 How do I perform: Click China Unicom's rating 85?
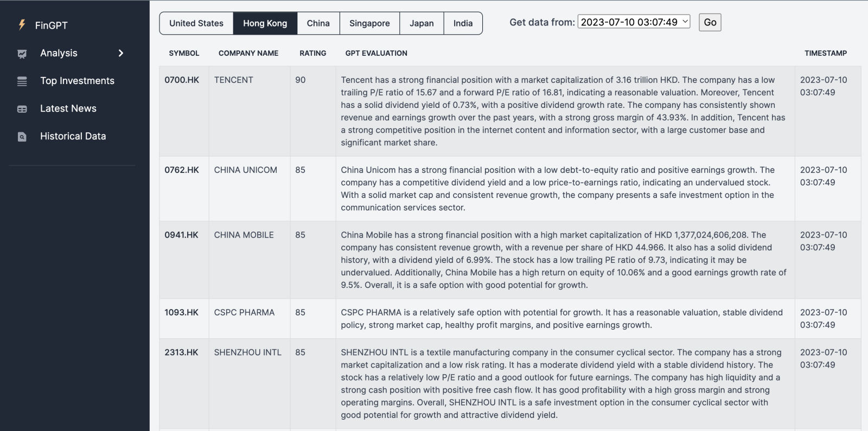pos(300,170)
